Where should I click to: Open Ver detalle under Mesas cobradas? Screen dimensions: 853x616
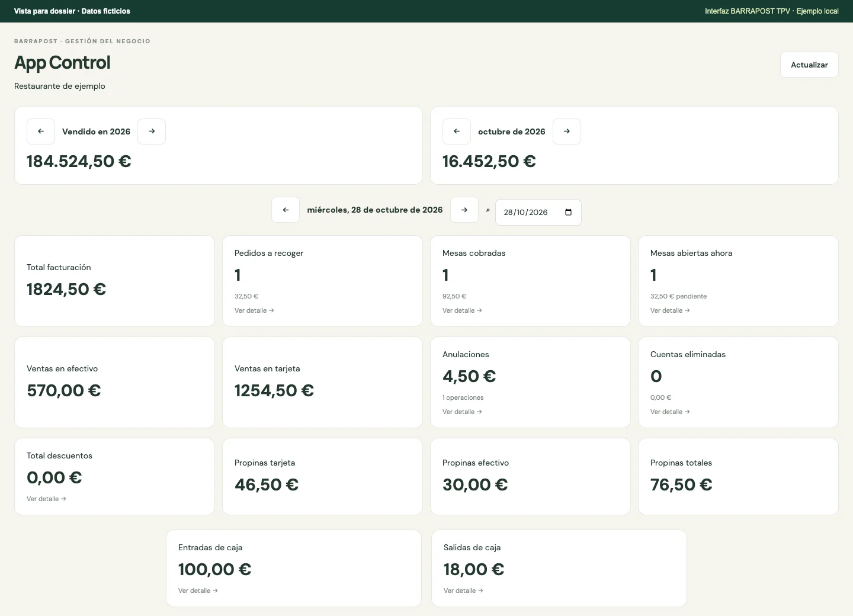coord(462,310)
